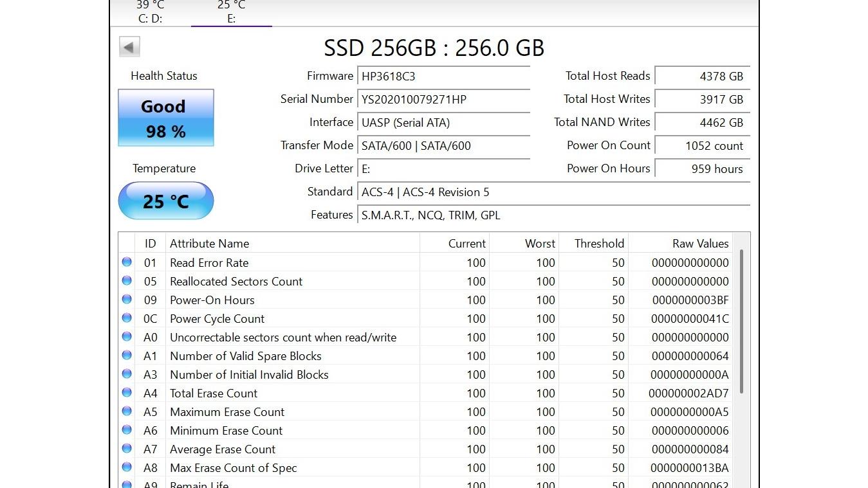Click the status circle for Maximum Erase Count
This screenshot has height=488, width=868.
point(127,411)
